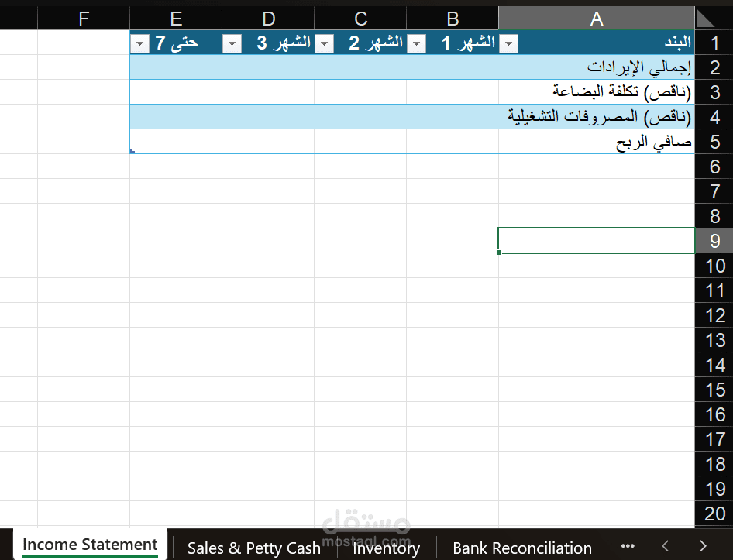Select column E header
733x560 pixels.
(176, 19)
